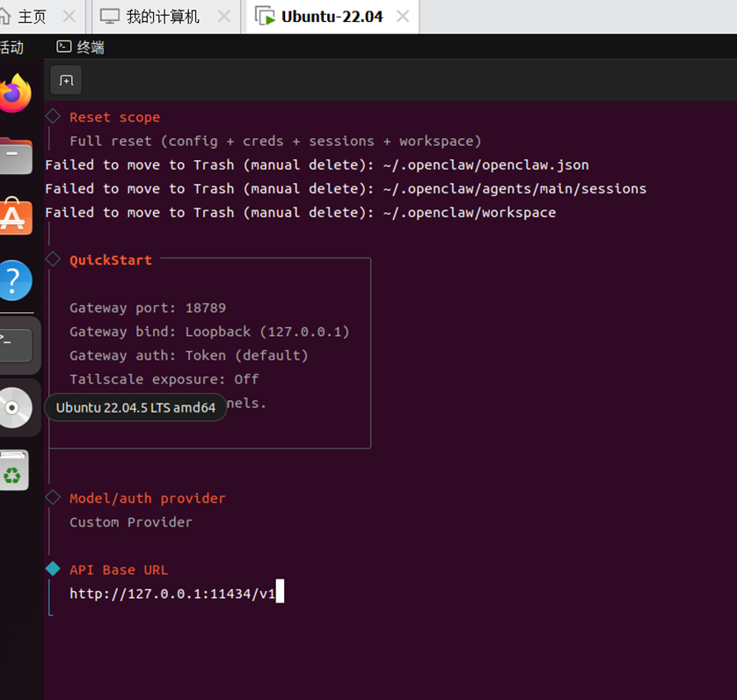Open the Ubuntu 22.04.5 disc icon
Viewport: 737px width, 700px height.
coord(16,407)
